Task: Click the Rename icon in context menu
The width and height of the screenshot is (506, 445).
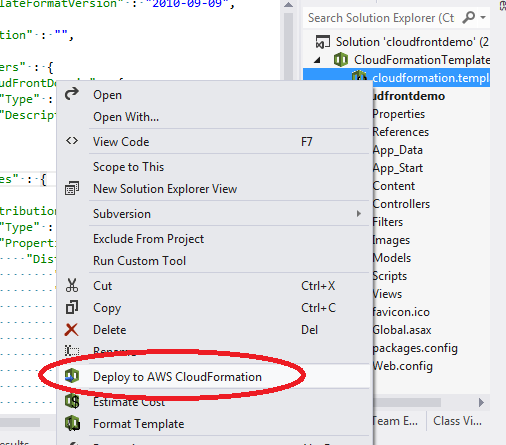Action: (x=72, y=351)
